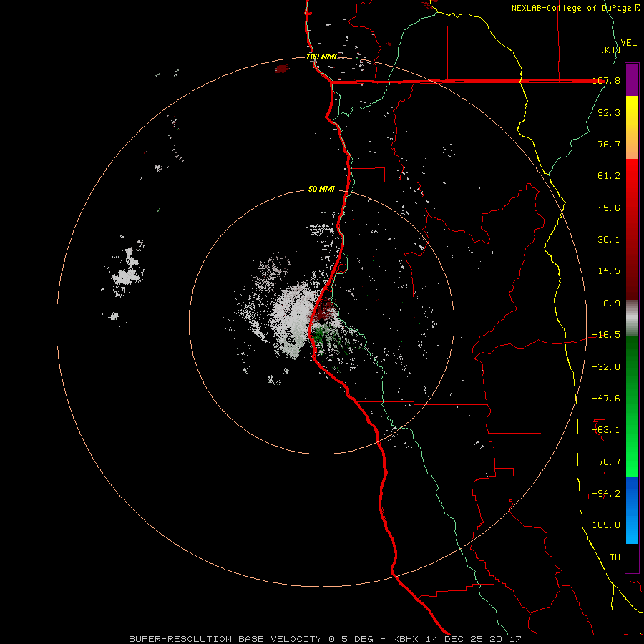The image size is (644, 644).
Task: Pick the -32.0 velocity label
Action: click(606, 367)
